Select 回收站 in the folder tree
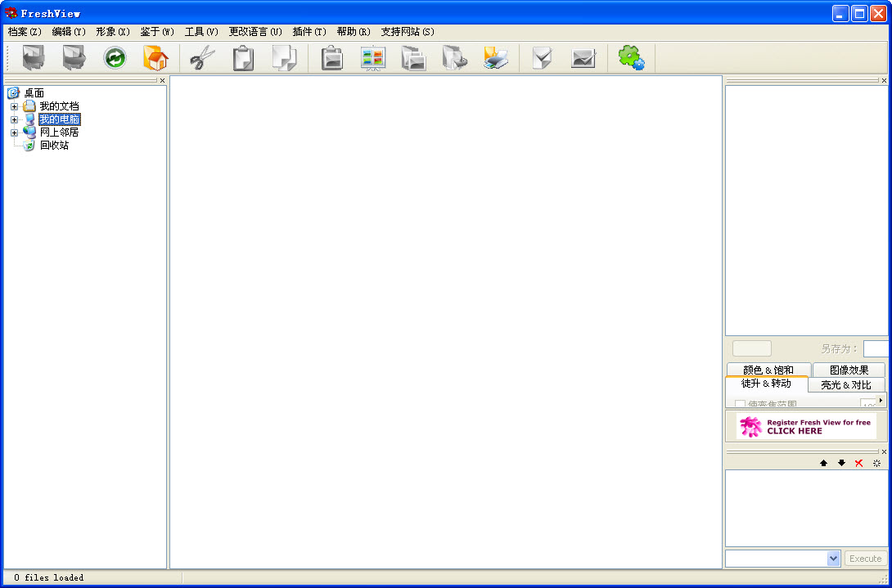892x588 pixels. [54, 146]
